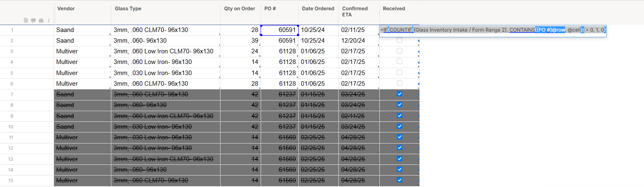Click the struck-through Saand cell in row 10
This screenshot has width=644, height=187.
click(83, 127)
